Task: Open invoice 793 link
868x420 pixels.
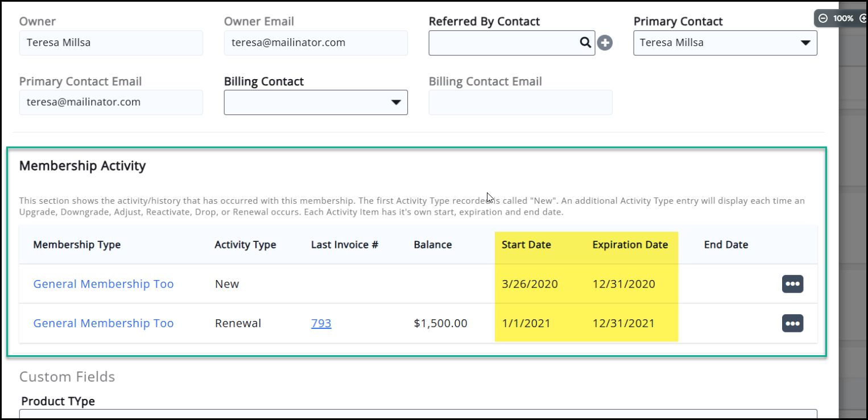Action: 321,323
